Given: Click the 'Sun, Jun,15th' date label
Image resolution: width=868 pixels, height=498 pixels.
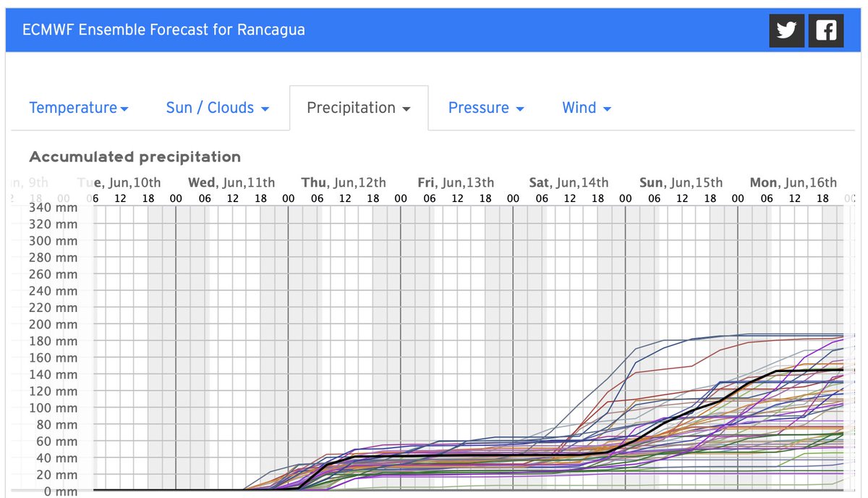Looking at the screenshot, I should 681,182.
